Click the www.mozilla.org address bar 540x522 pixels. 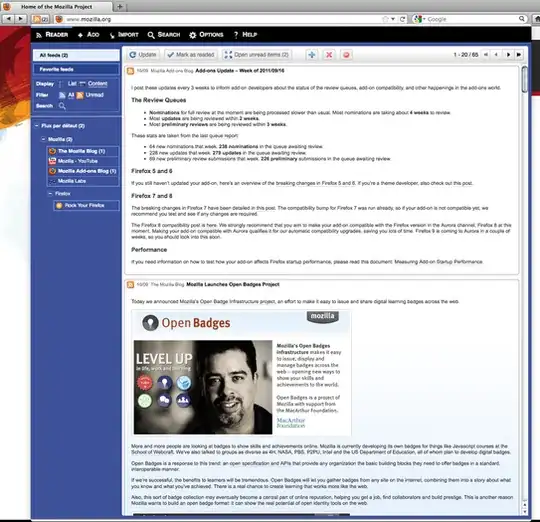(x=220, y=19)
